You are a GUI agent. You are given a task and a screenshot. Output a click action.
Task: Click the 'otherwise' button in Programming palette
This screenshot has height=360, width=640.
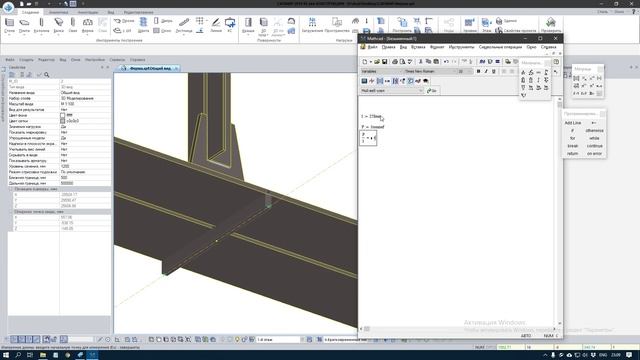(x=594, y=131)
